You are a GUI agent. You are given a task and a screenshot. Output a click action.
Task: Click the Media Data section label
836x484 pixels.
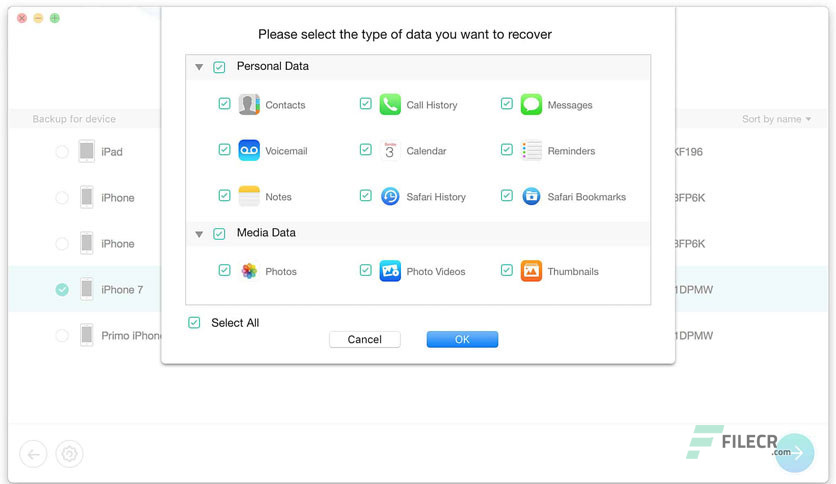pos(266,232)
